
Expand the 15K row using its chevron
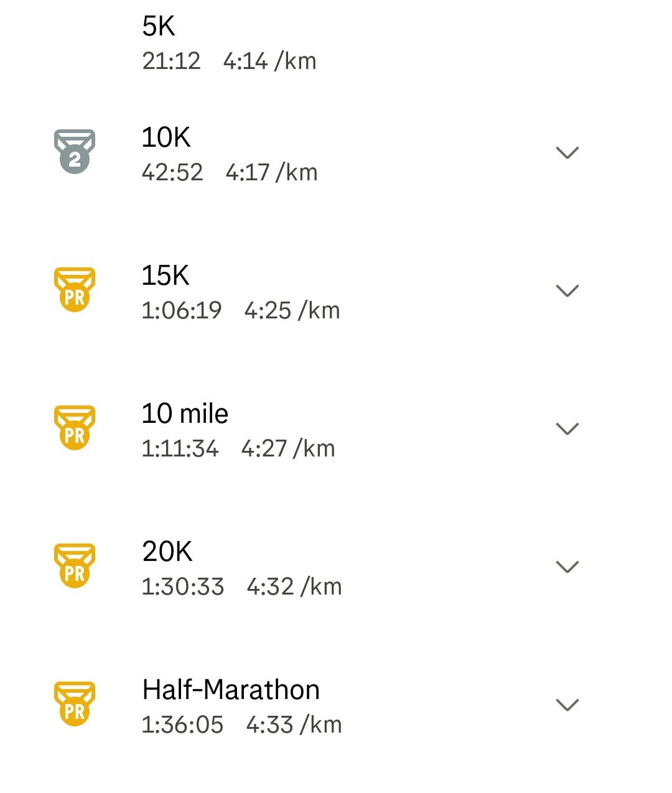point(567,290)
